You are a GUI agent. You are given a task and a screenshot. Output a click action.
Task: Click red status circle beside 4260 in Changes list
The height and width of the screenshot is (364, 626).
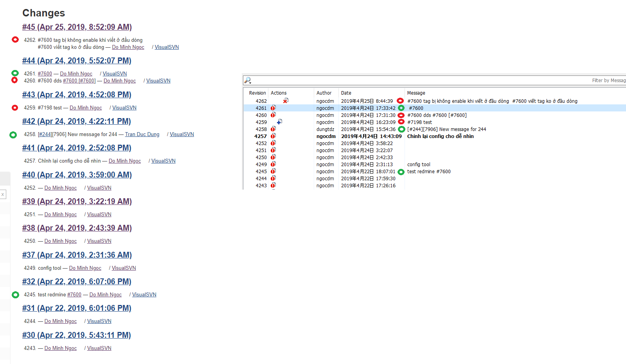tap(14, 80)
